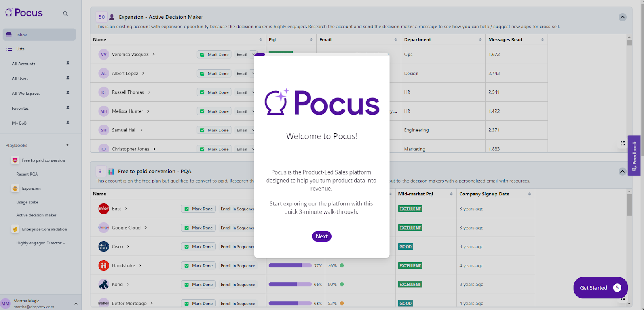Screen dimensions: 644x310
Task: Click the Free to paid conversion emoji icon
Action: tap(15, 160)
